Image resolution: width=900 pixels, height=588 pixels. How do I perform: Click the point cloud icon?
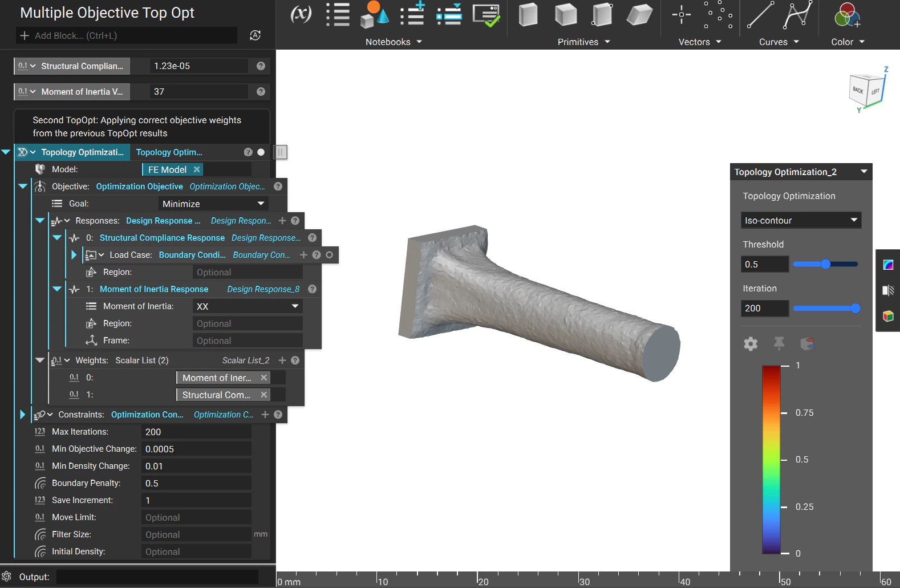click(717, 14)
